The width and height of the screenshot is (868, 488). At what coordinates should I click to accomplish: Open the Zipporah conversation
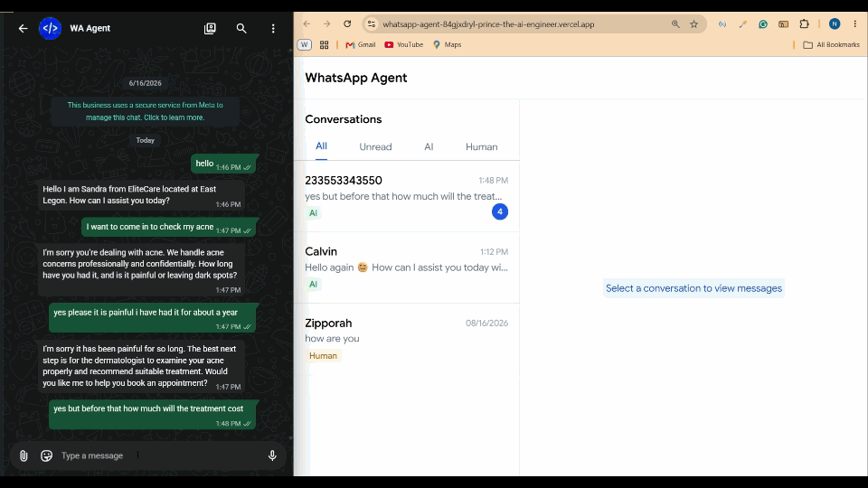click(x=406, y=339)
